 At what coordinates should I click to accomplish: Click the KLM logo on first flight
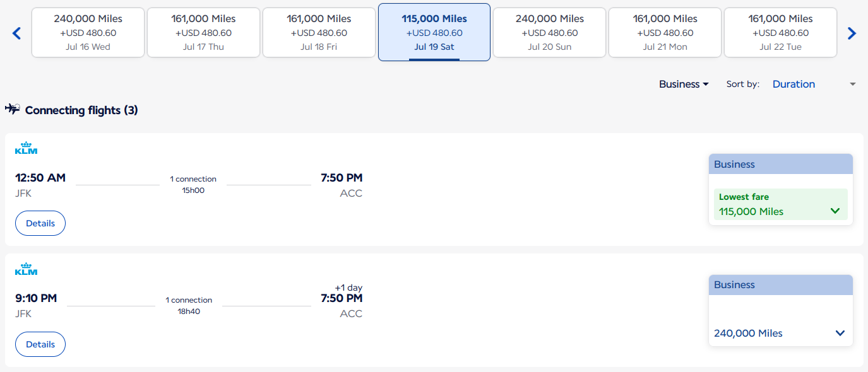pyautogui.click(x=26, y=148)
